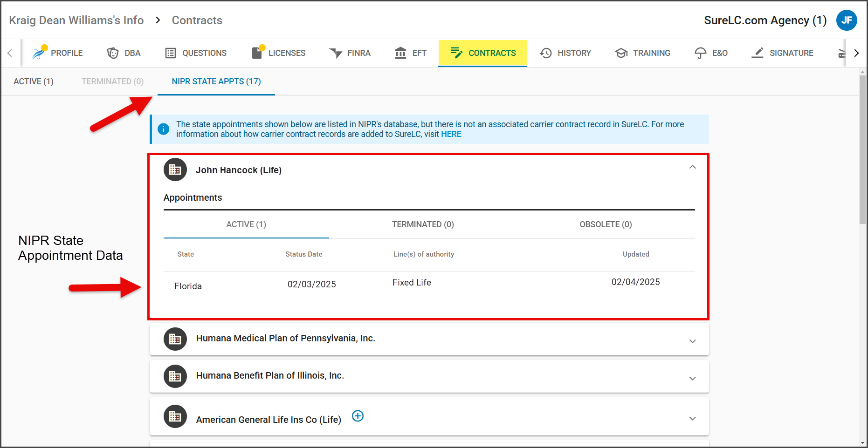This screenshot has height=448, width=868.
Task: Switch to the LICENSES tab
Action: (x=278, y=53)
